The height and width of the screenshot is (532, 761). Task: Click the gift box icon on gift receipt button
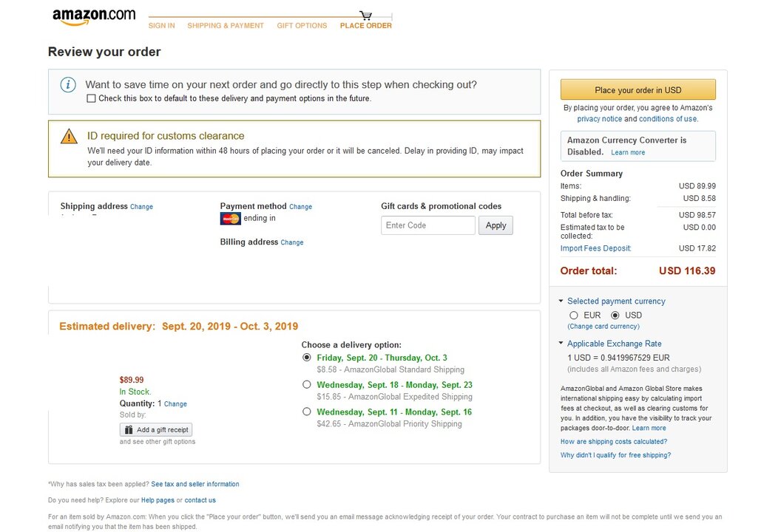point(129,430)
